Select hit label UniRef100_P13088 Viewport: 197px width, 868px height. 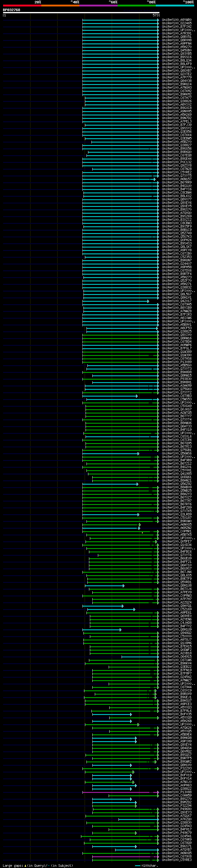pyautogui.click(x=176, y=792)
